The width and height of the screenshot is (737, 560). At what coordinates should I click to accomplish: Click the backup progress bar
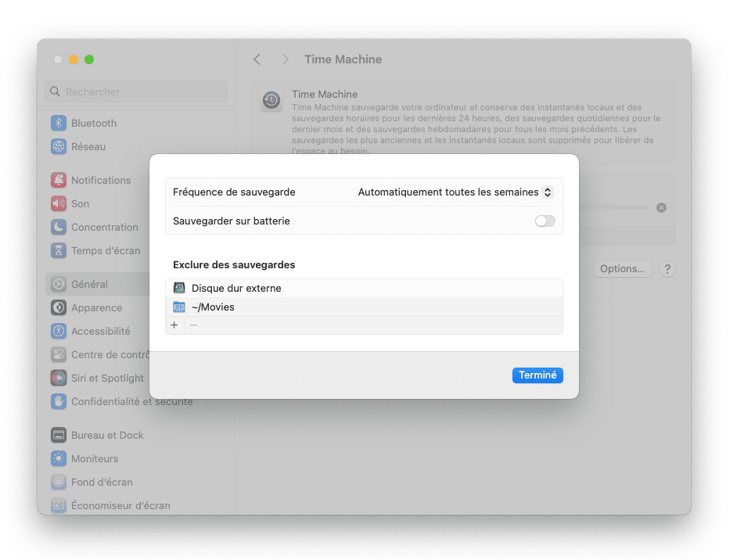click(x=613, y=207)
